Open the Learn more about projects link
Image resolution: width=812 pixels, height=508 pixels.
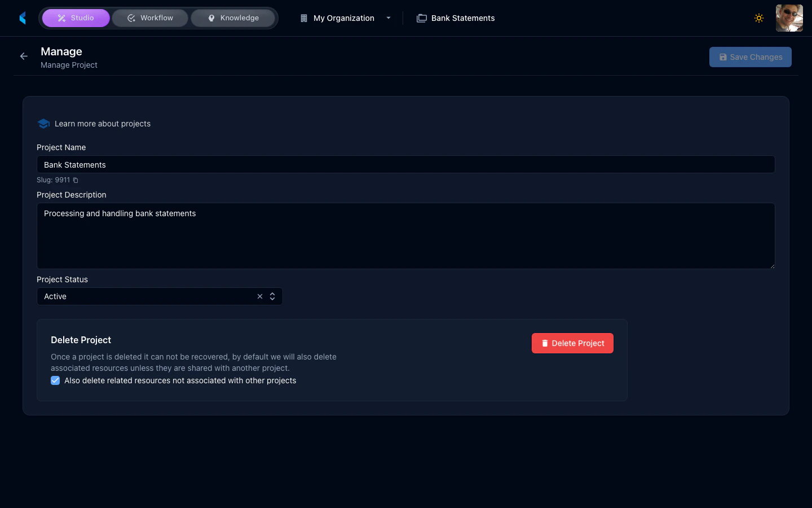pos(102,123)
